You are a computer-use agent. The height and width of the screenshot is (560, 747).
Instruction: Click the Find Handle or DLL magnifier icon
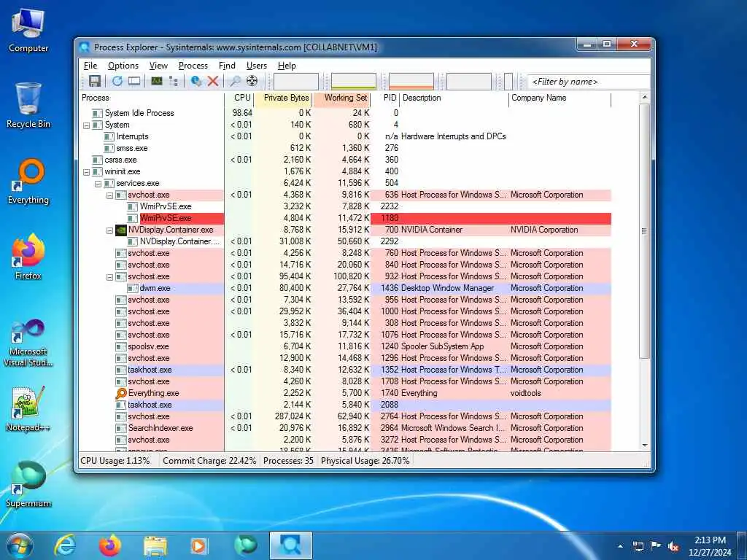tap(235, 82)
